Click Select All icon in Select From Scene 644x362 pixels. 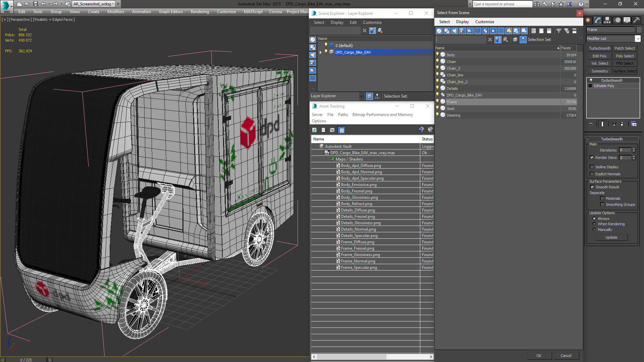point(534,31)
